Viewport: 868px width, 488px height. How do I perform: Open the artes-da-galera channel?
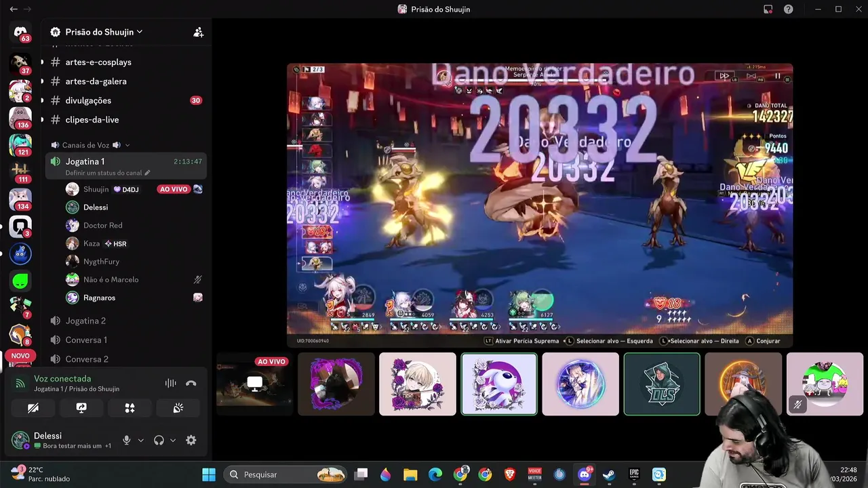[96, 81]
